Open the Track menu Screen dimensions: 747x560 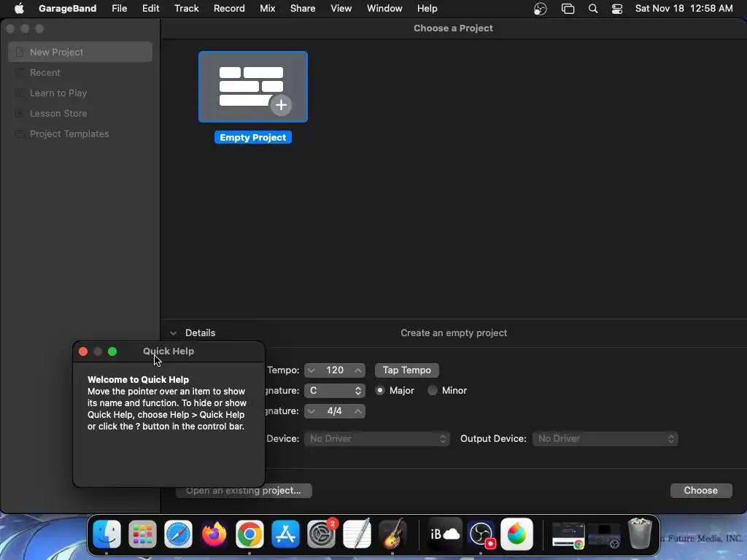tap(186, 9)
